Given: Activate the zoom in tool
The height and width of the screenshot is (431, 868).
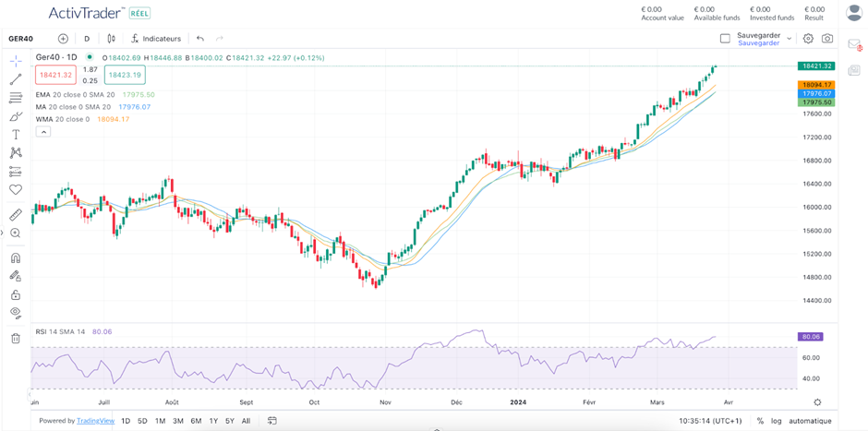Looking at the screenshot, I should tap(16, 233).
